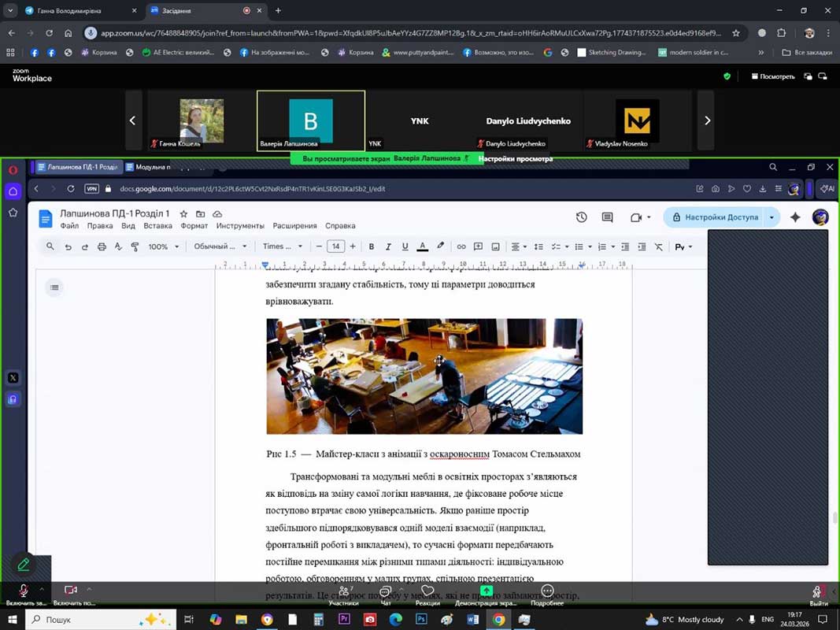Open Настройки просмотра view settings
This screenshot has height=630, width=840.
[x=516, y=158]
